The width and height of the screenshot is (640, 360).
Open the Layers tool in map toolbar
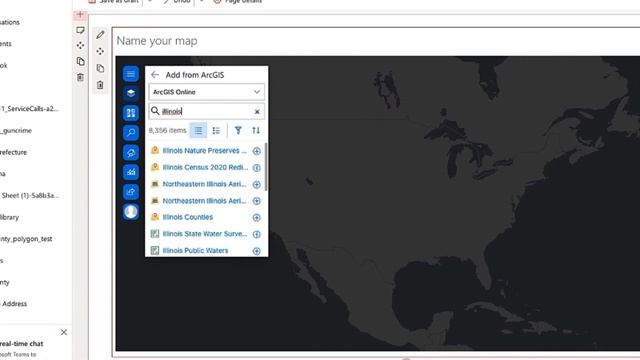click(131, 93)
